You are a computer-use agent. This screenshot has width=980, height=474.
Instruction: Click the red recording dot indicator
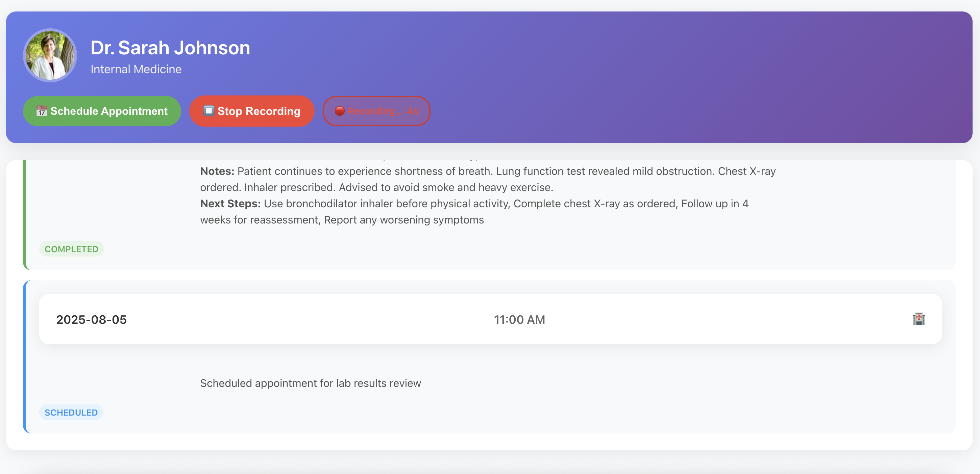pos(339,111)
